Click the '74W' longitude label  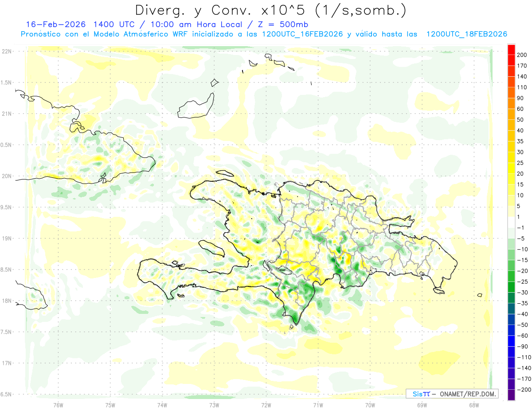pyautogui.click(x=162, y=405)
